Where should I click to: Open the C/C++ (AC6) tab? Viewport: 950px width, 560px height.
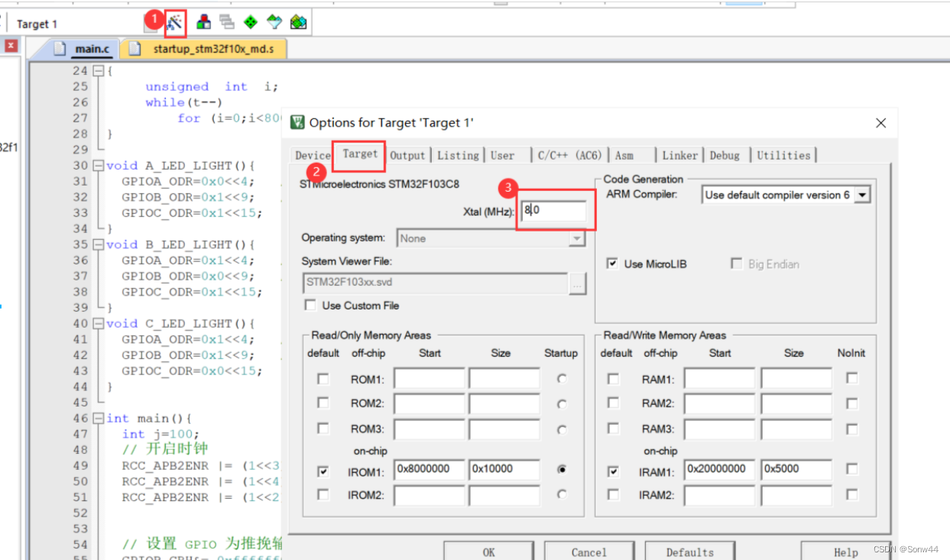click(569, 155)
